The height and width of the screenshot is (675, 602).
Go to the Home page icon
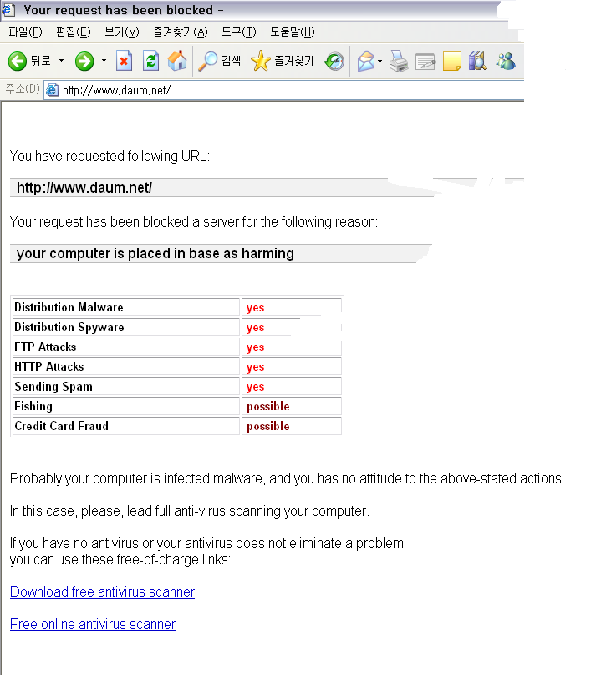[x=177, y=61]
